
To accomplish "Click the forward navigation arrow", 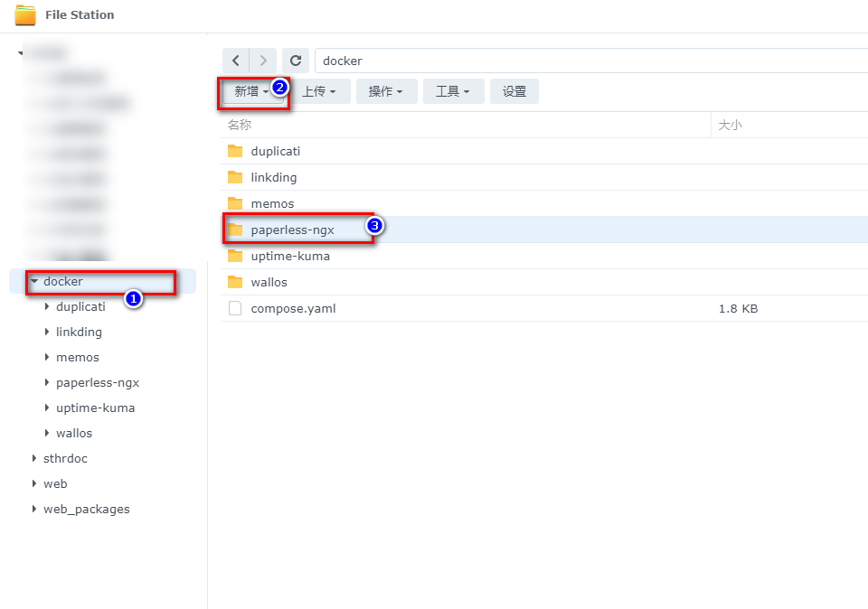I will [263, 61].
